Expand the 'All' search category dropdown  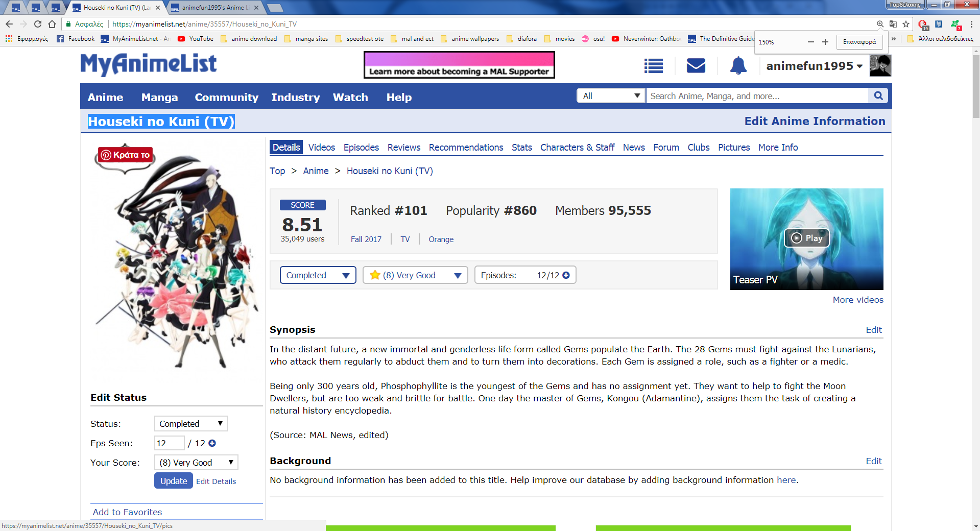point(611,96)
